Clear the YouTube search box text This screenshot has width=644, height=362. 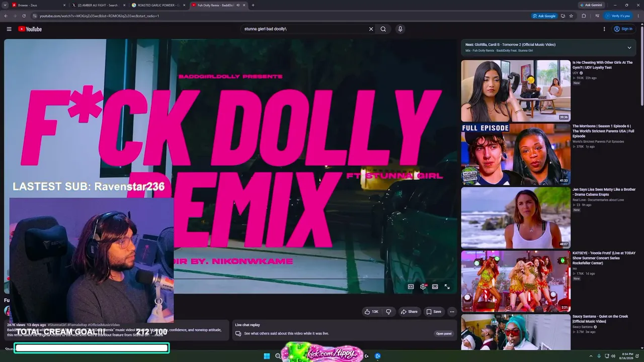pyautogui.click(x=371, y=29)
